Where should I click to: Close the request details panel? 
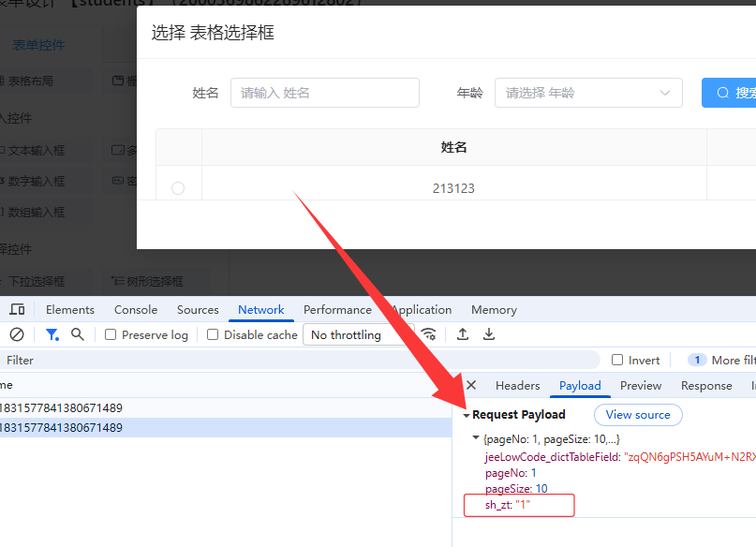coord(471,385)
